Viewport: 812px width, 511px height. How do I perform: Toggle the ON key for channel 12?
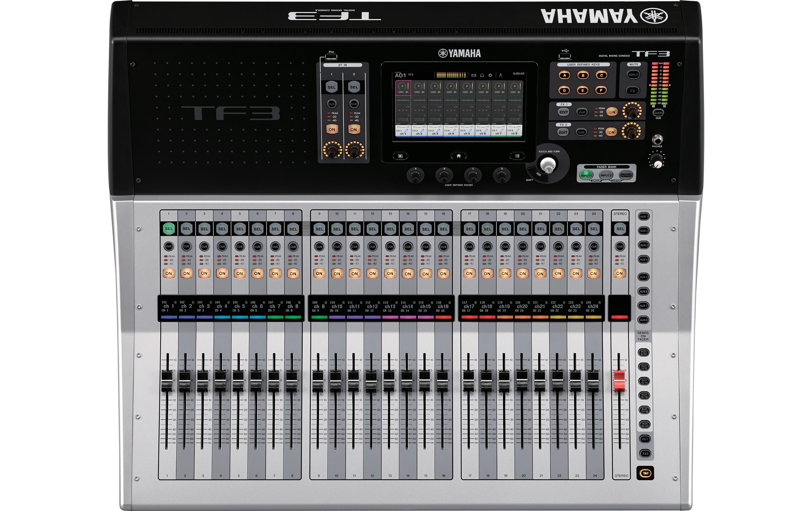[372, 273]
